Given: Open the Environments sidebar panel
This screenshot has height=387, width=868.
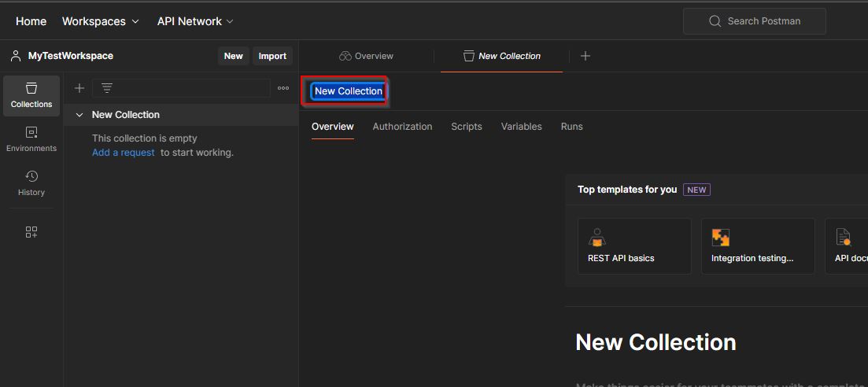Looking at the screenshot, I should 31,139.
